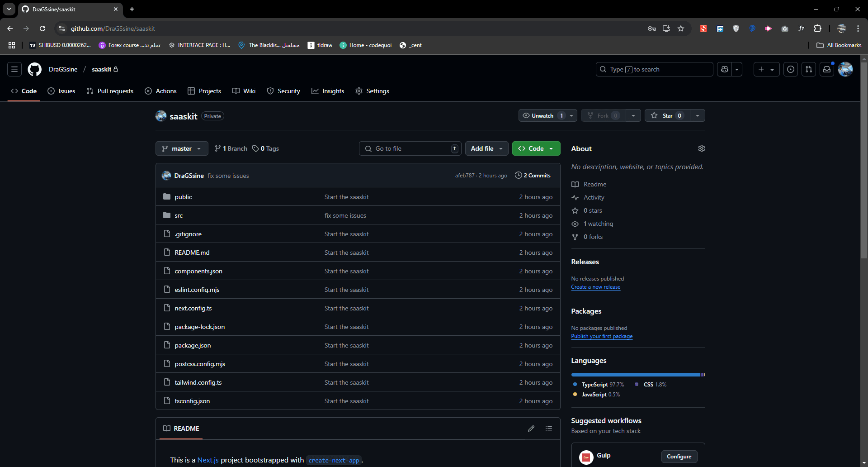Open the Wiki tab
The height and width of the screenshot is (467, 868).
tap(244, 91)
